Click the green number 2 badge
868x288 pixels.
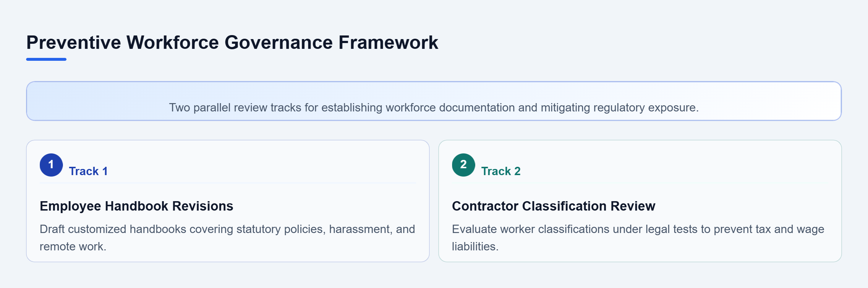coord(464,165)
